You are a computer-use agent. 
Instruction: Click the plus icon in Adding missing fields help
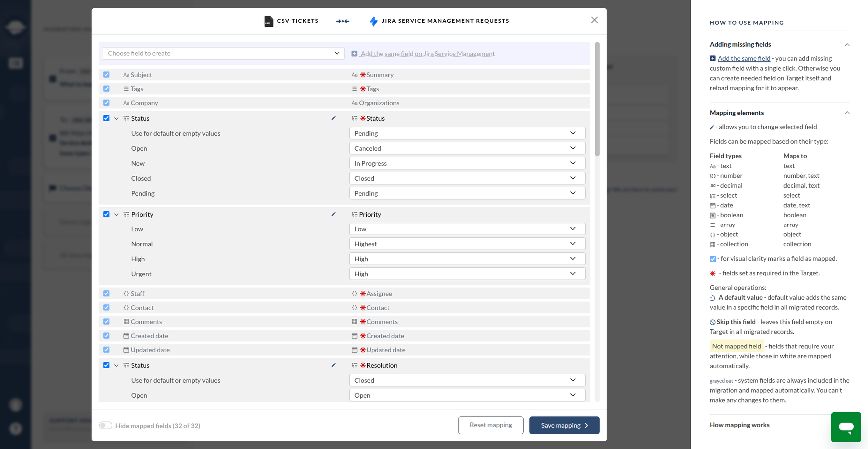(x=713, y=58)
